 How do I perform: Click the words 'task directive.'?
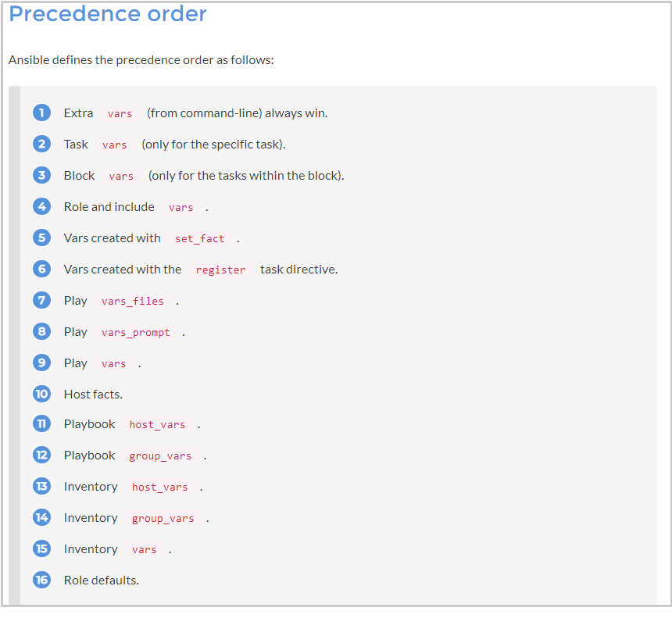click(299, 270)
